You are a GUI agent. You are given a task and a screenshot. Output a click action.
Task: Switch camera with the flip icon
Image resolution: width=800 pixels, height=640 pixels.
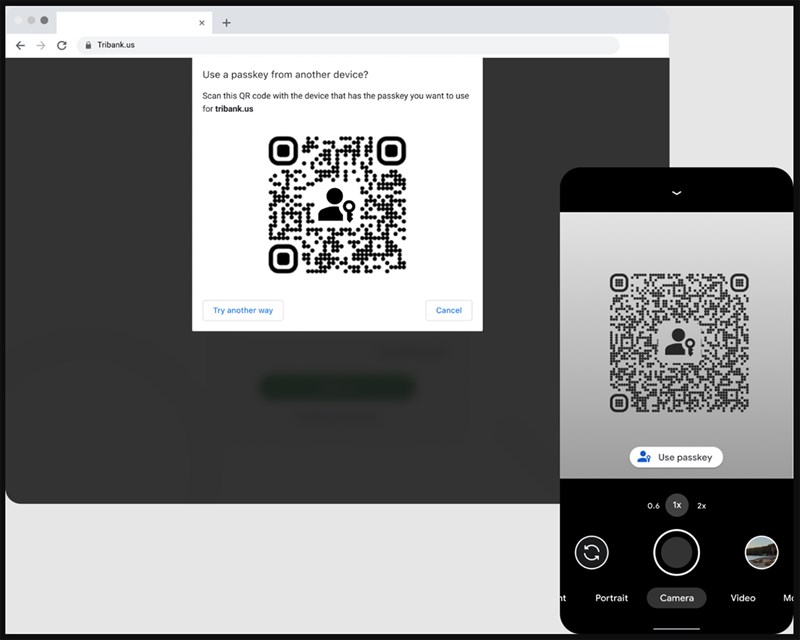[591, 552]
